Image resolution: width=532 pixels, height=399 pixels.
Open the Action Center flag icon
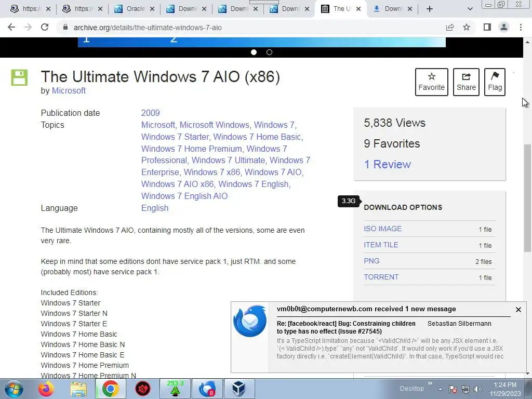[x=453, y=389]
